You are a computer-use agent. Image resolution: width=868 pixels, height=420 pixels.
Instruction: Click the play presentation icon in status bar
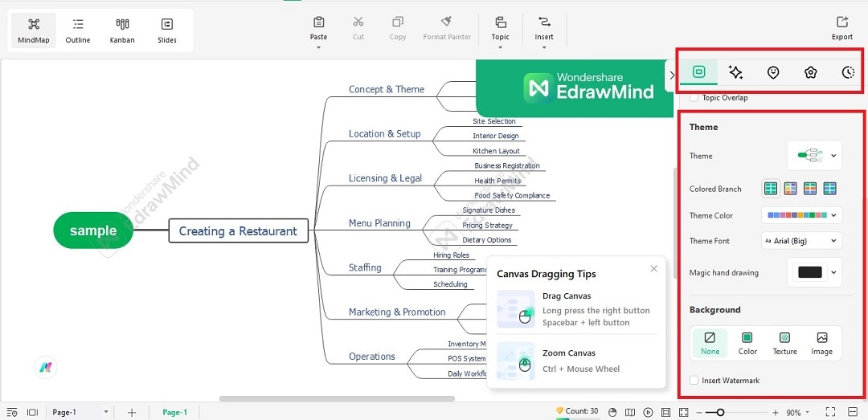pyautogui.click(x=648, y=412)
